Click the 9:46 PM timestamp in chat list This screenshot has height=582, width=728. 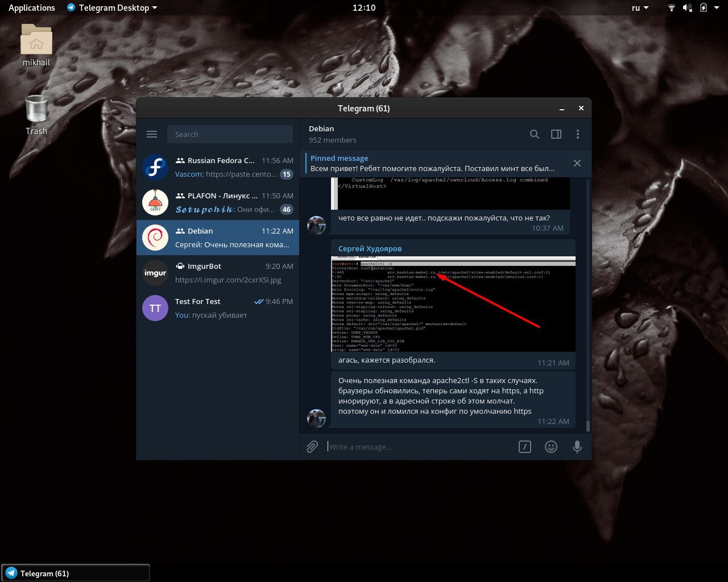tap(279, 301)
